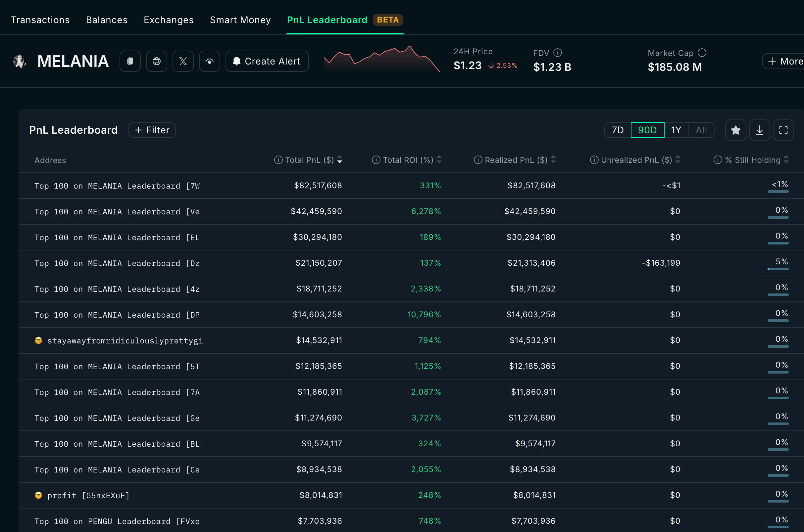Click ROI value 6,278%
The image size is (804, 532).
tap(426, 211)
